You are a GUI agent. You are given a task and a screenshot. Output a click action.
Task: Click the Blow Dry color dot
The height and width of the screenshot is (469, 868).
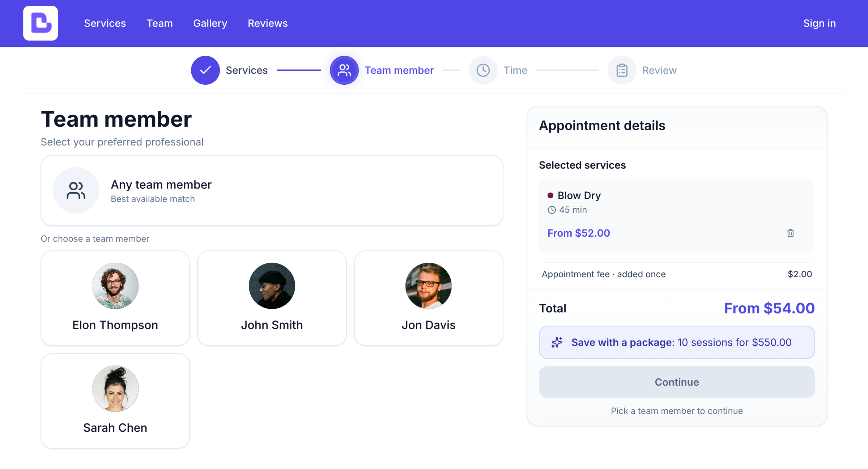(550, 195)
